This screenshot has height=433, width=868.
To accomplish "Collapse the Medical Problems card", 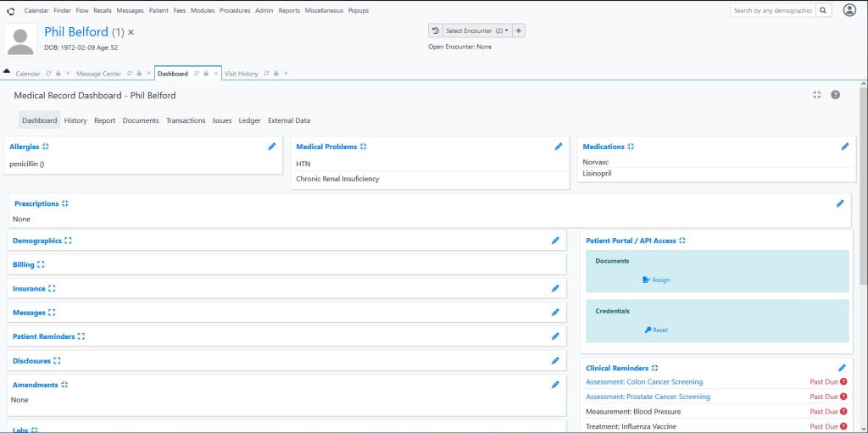I will 363,147.
